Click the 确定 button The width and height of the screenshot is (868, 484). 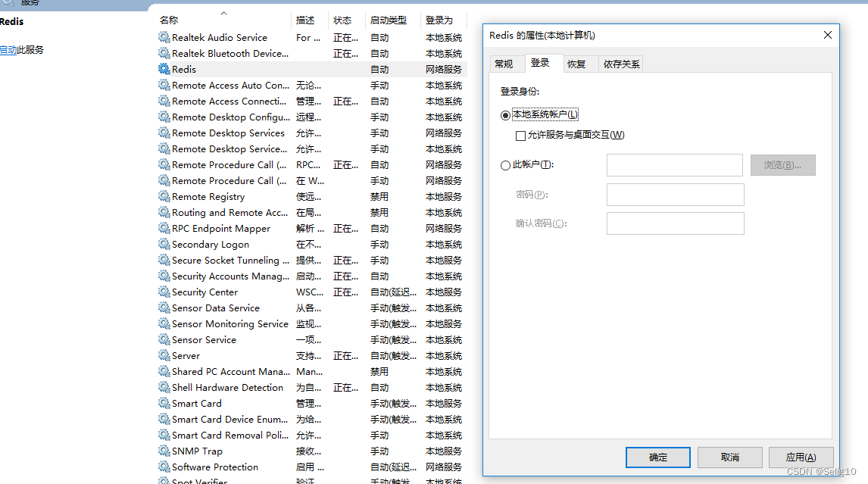pyautogui.click(x=657, y=457)
